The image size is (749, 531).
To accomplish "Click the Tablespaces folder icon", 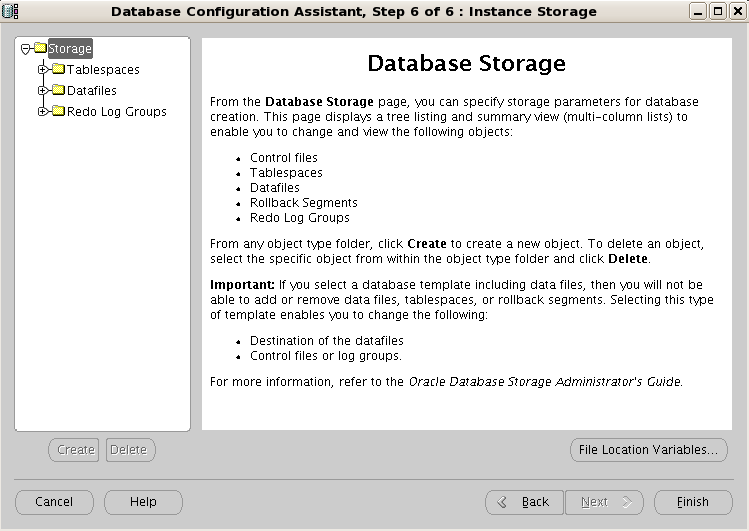I will 59,69.
